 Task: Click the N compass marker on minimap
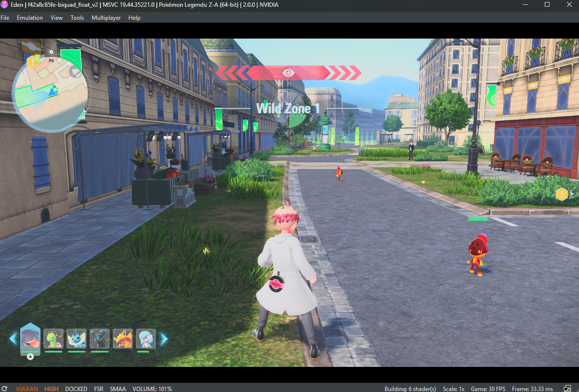click(51, 61)
